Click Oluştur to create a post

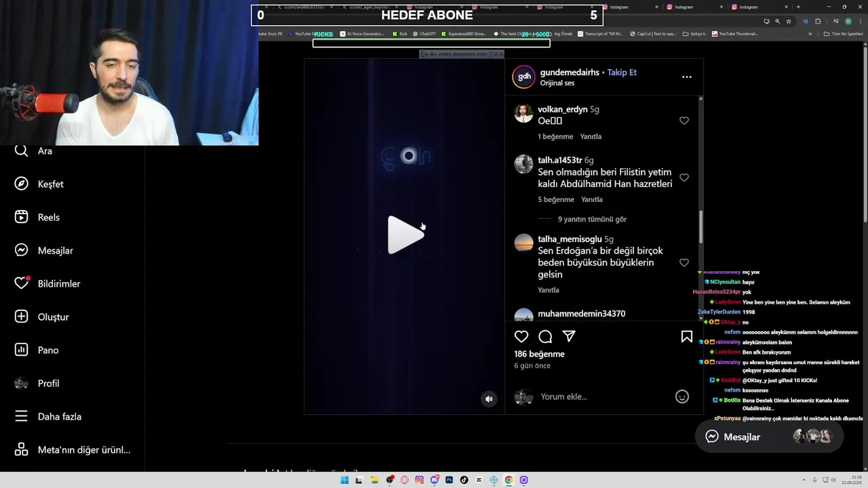tap(42, 317)
